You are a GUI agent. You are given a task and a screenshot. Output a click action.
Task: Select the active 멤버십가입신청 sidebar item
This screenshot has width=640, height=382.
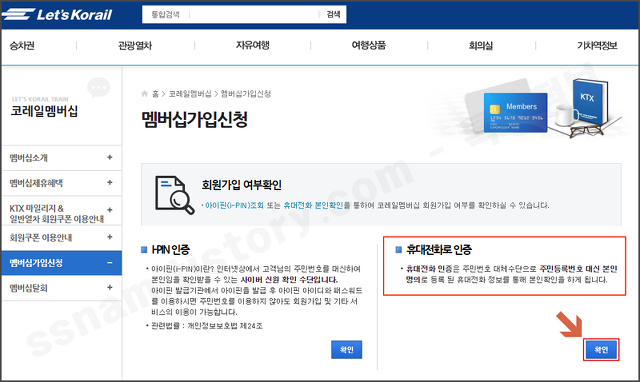pyautogui.click(x=62, y=263)
